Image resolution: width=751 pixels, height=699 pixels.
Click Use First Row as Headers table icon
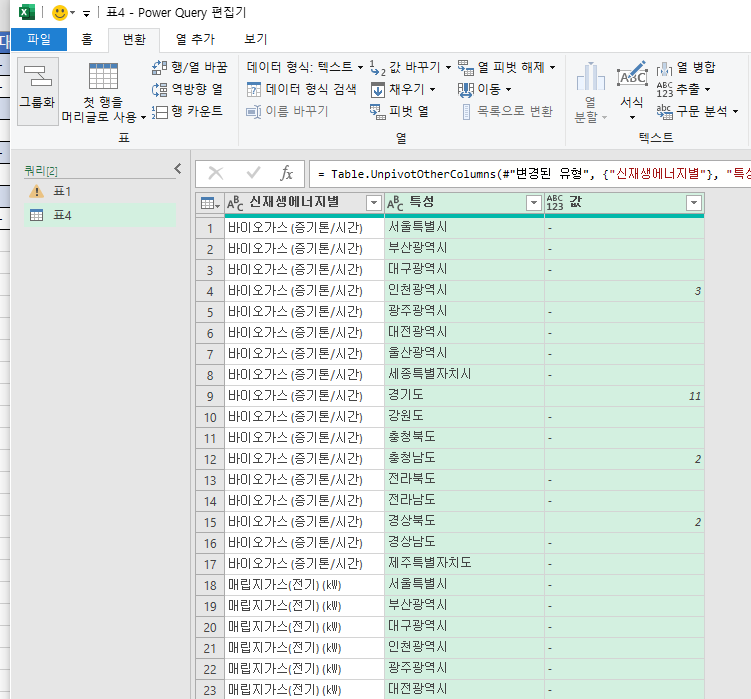(x=103, y=76)
